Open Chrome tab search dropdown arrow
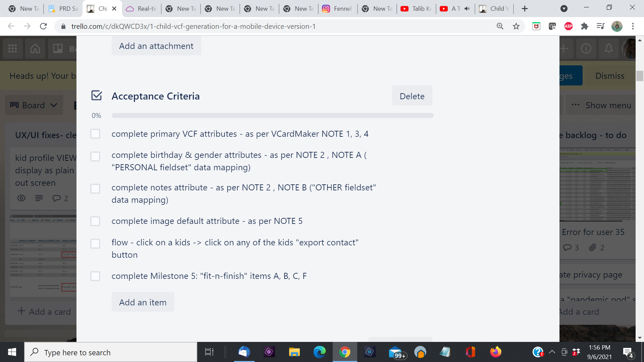 [x=564, y=9]
